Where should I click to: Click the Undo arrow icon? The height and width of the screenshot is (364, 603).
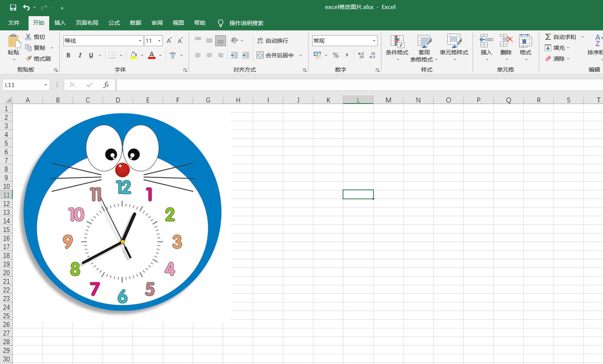pyautogui.click(x=26, y=8)
